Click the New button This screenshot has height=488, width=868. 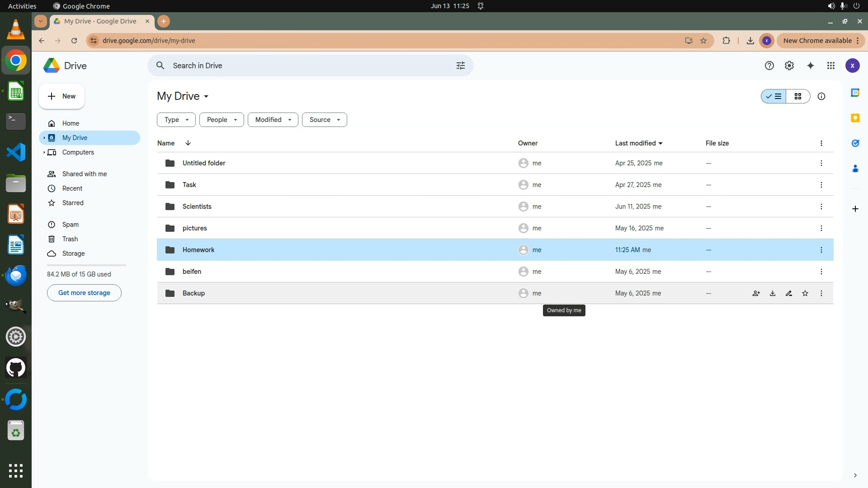[x=62, y=96]
